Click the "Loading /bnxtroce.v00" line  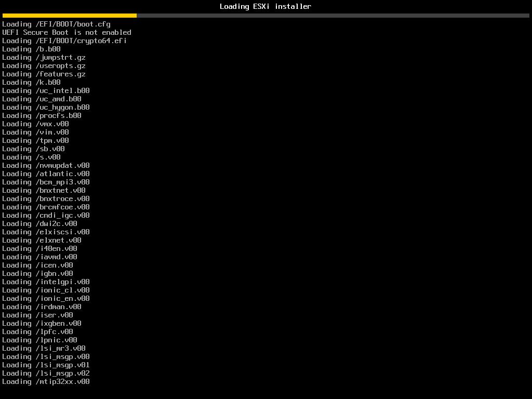pos(46,198)
